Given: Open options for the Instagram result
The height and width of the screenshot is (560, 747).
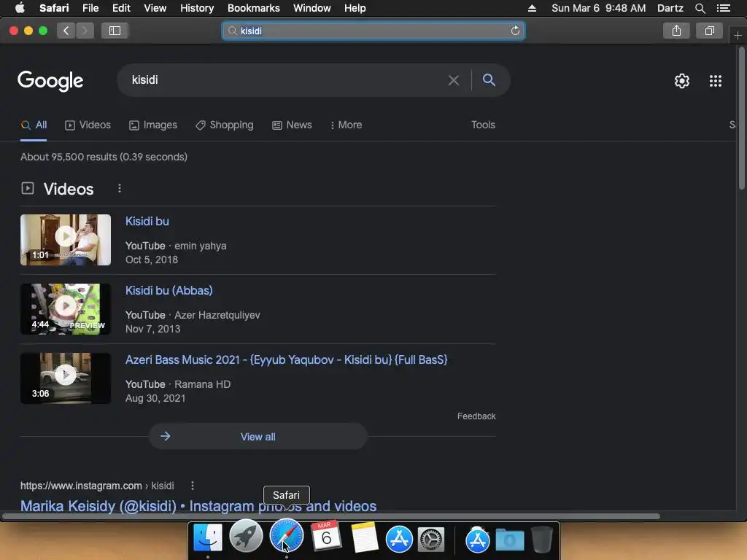Looking at the screenshot, I should [x=193, y=486].
